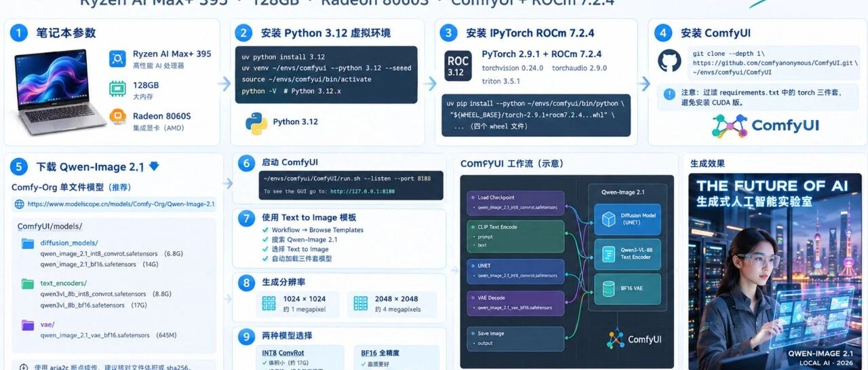Select the VAE Decode node

[x=515, y=303]
